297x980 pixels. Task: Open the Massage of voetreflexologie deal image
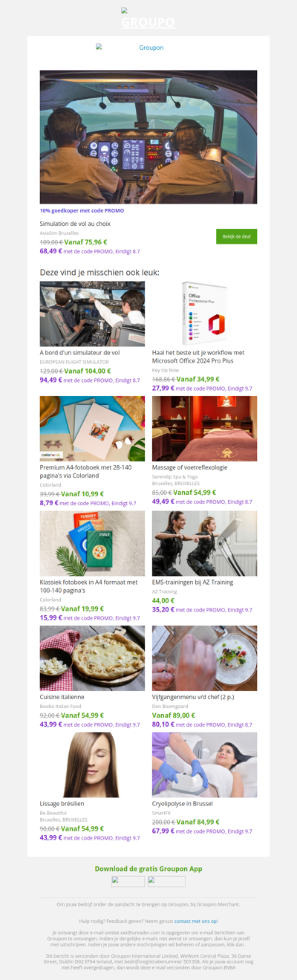[205, 429]
